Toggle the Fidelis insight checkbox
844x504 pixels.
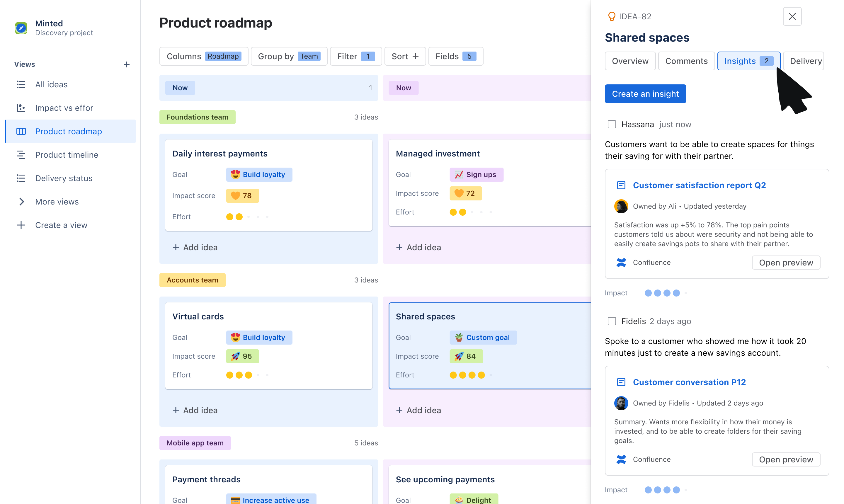[612, 321]
